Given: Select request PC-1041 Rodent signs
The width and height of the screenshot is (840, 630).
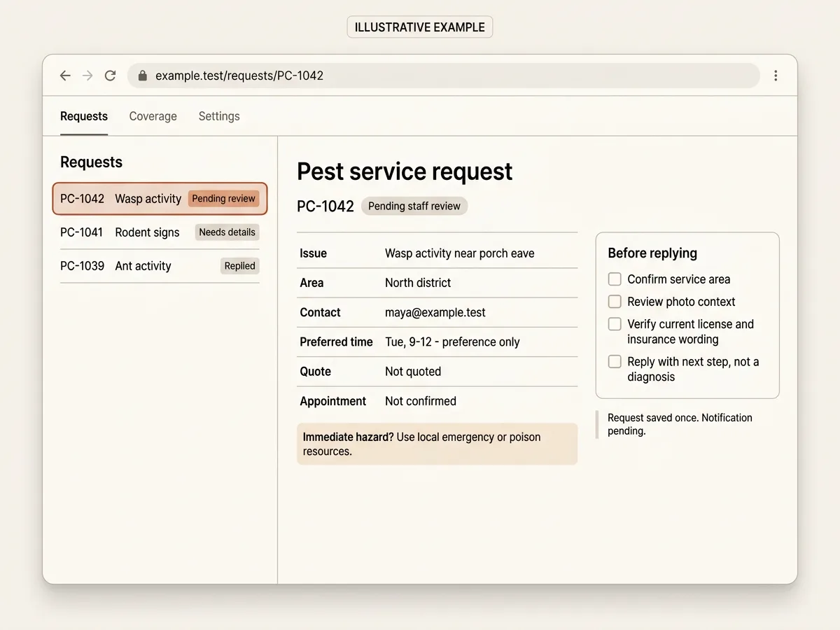Looking at the screenshot, I should click(160, 232).
